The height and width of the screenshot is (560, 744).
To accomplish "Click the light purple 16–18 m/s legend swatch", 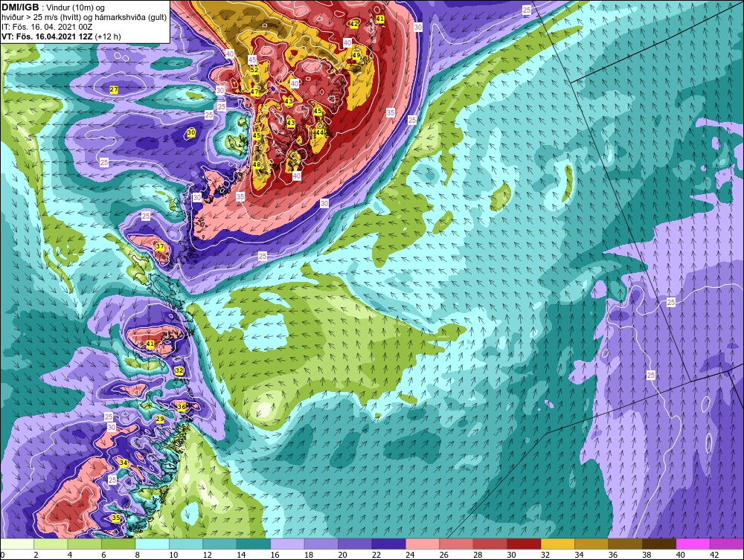I will click(x=287, y=544).
